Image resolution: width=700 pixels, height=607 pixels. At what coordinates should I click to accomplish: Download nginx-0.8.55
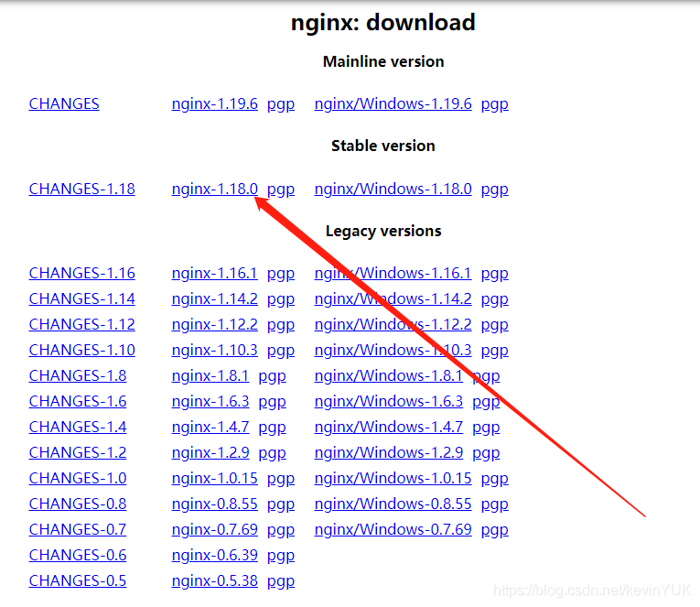(x=215, y=504)
